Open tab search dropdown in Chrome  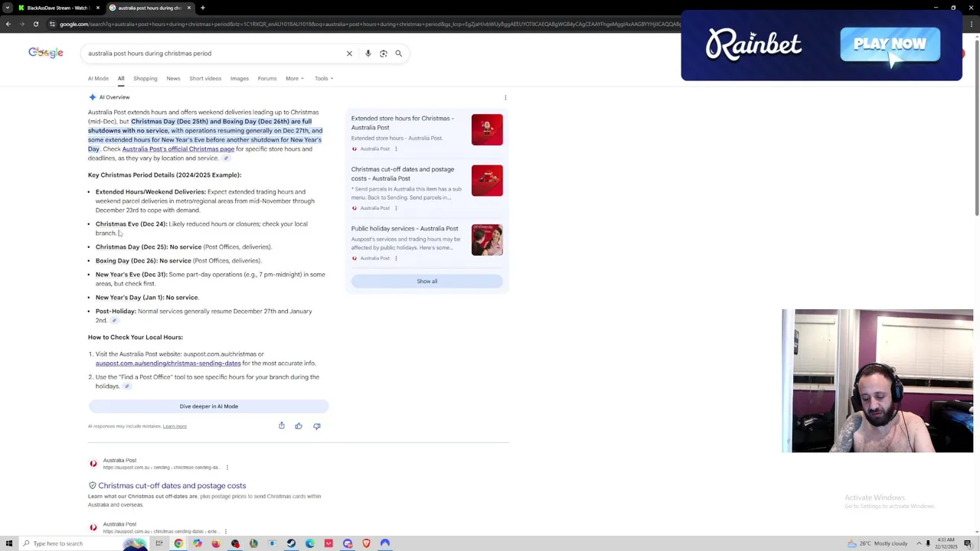8,8
